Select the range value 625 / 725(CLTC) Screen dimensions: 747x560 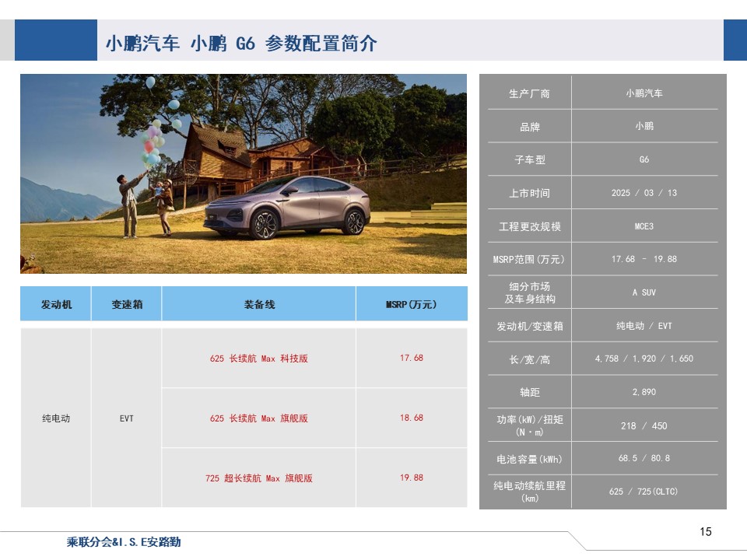coord(644,492)
